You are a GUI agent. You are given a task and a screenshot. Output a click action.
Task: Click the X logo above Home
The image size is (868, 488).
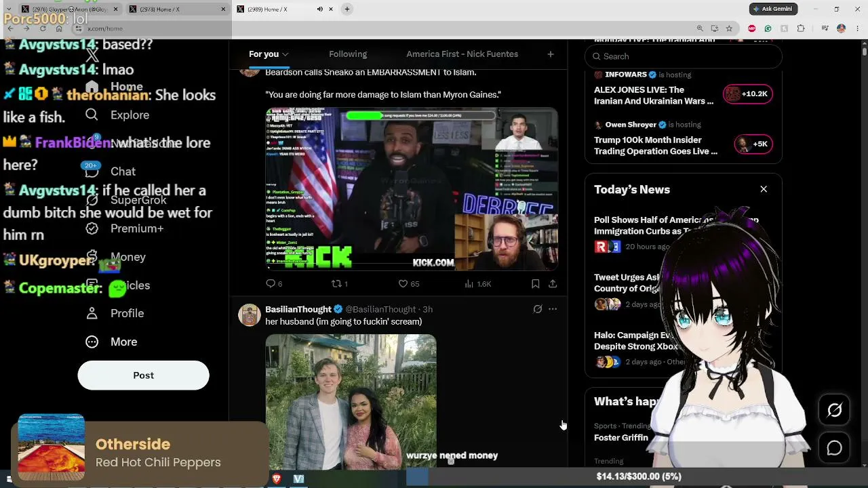[92, 56]
